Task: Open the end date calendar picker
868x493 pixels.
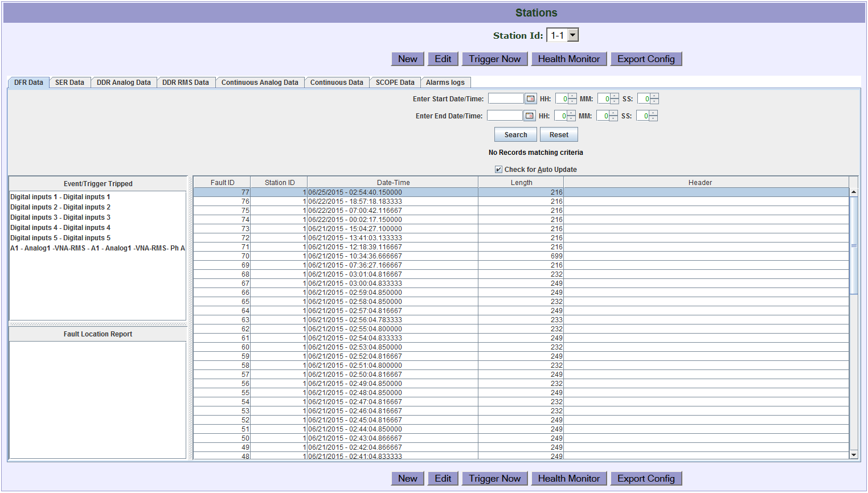Action: click(x=530, y=116)
